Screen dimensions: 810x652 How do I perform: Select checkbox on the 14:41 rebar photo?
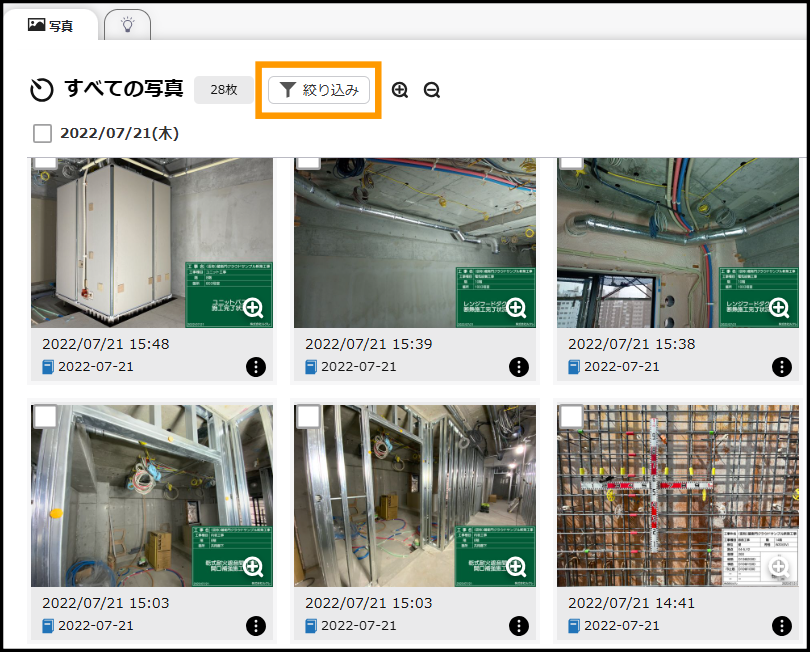(x=571, y=416)
